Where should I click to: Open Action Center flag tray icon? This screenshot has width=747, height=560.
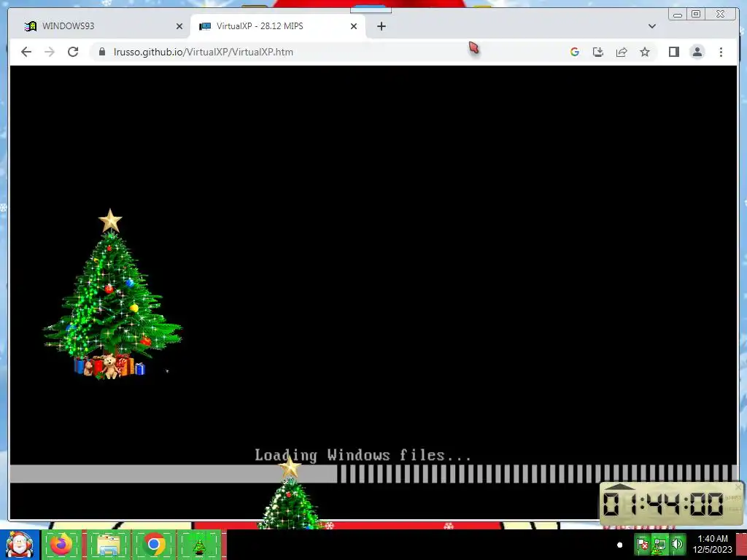(x=643, y=544)
